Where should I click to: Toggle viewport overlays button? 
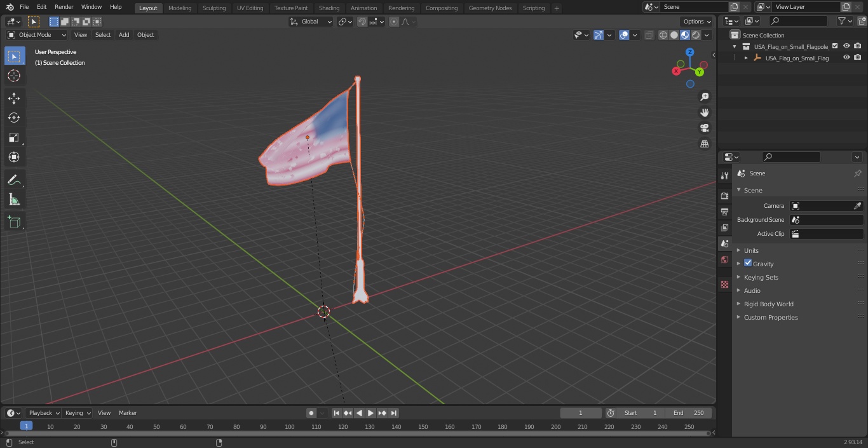tap(624, 35)
